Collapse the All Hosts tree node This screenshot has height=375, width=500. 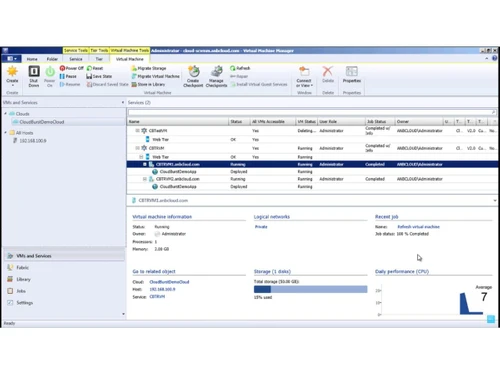click(6, 133)
